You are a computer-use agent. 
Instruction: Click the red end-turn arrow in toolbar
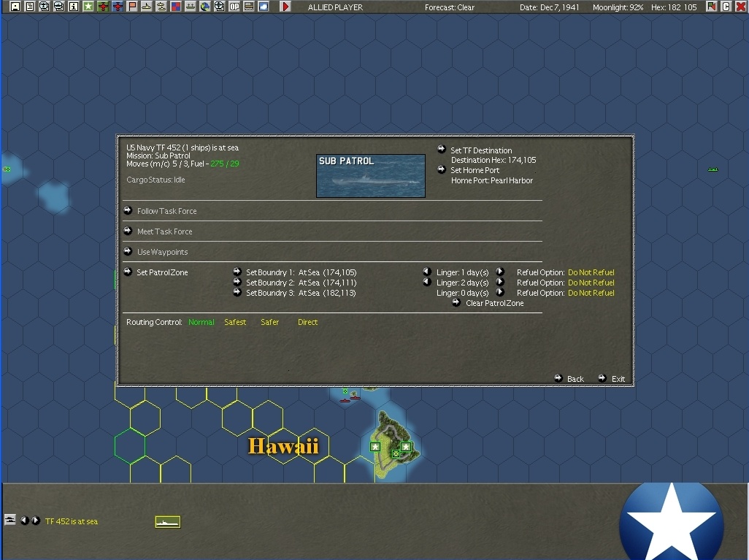[285, 7]
